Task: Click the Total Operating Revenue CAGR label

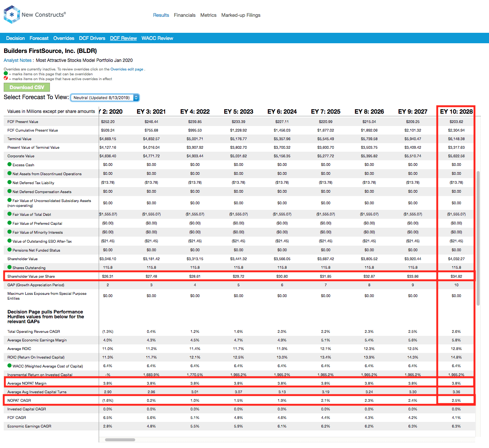Action: (x=34, y=332)
